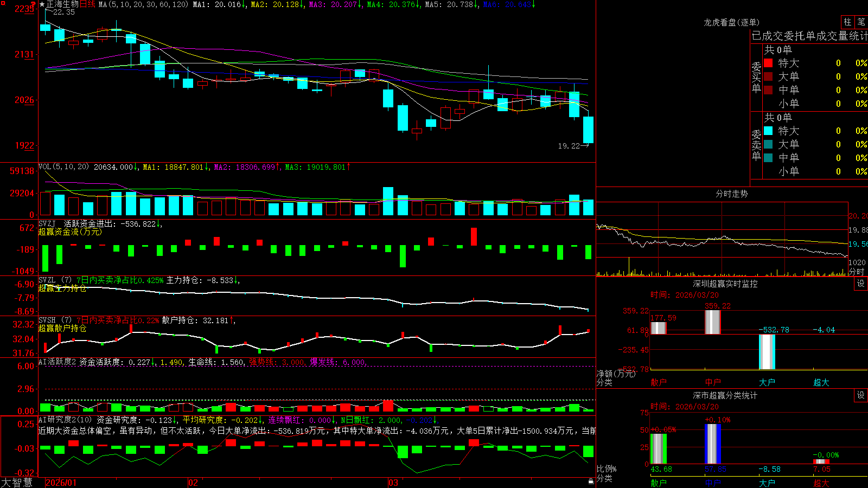Click the SVZJ indicator label

tap(47, 224)
